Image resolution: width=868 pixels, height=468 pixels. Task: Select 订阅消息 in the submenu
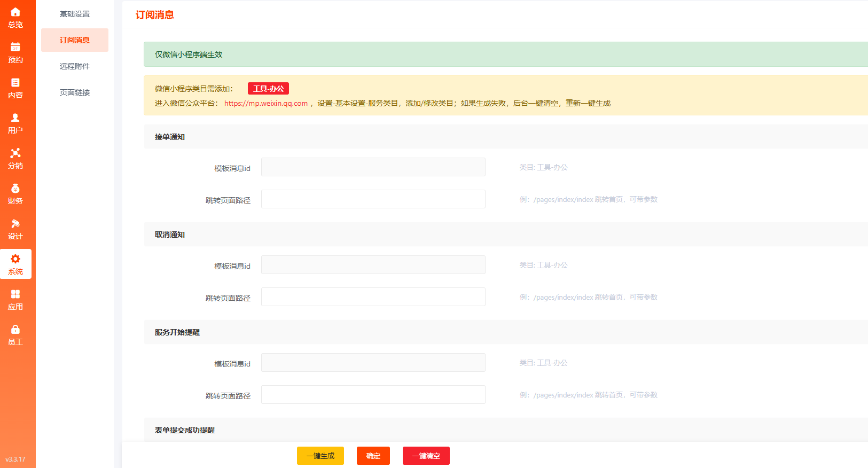(75, 40)
